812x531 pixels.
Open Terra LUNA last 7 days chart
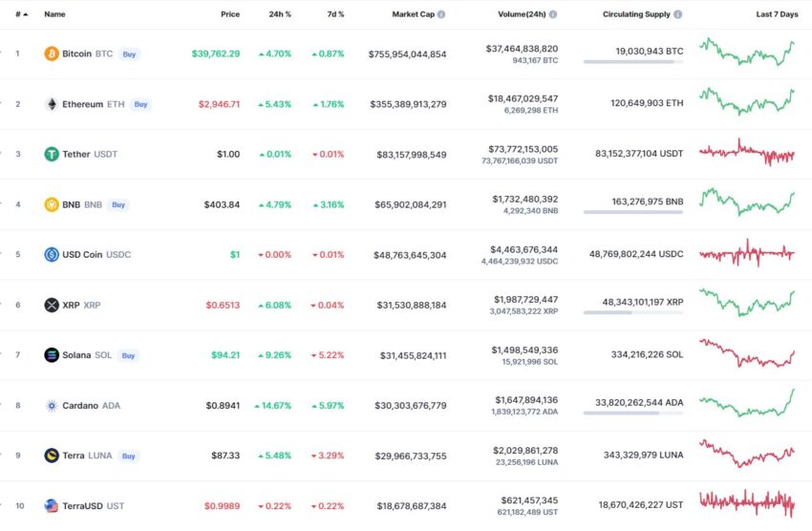tap(747, 454)
